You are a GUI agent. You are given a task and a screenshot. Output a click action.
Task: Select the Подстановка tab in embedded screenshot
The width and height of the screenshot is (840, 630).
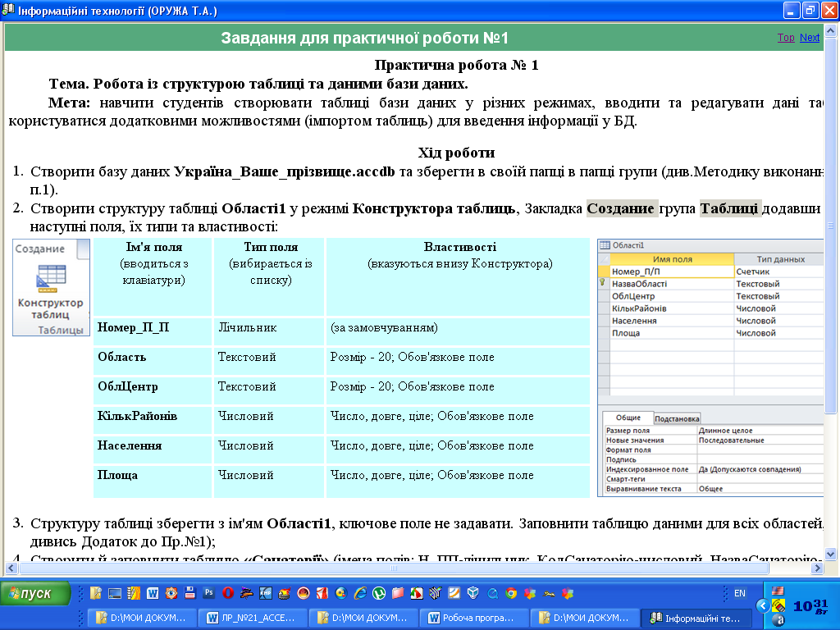[677, 418]
